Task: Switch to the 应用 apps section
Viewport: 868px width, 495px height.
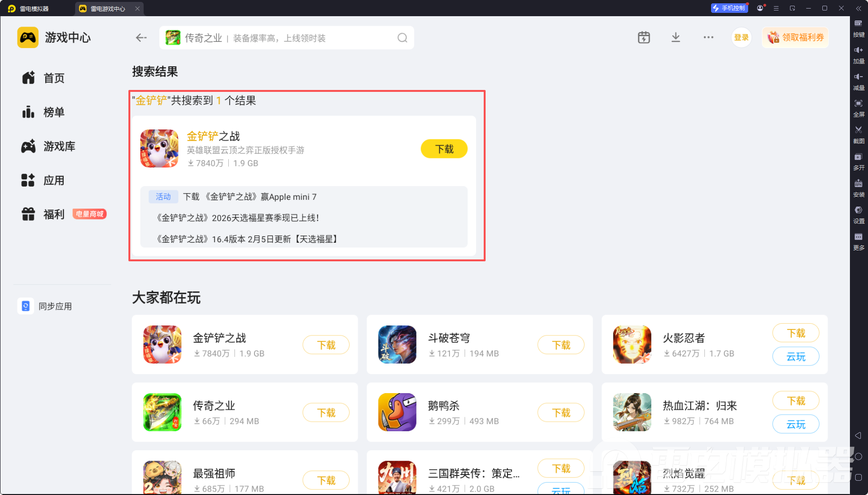Action: point(43,180)
